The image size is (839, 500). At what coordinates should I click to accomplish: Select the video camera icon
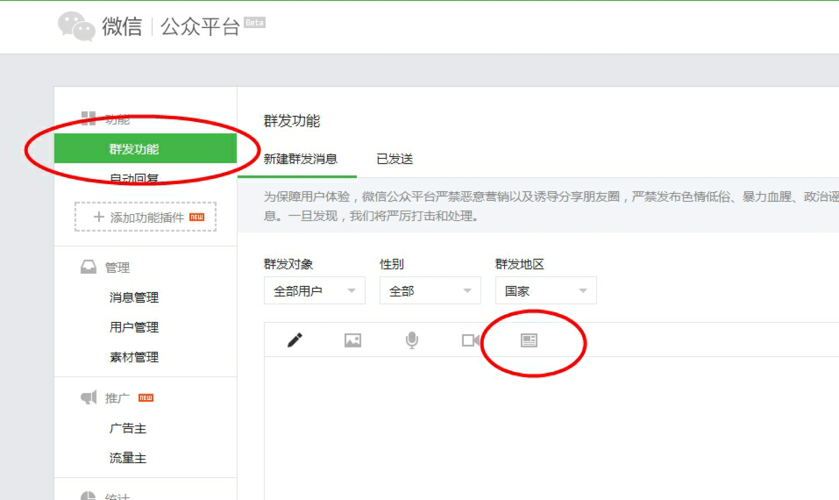click(x=471, y=340)
